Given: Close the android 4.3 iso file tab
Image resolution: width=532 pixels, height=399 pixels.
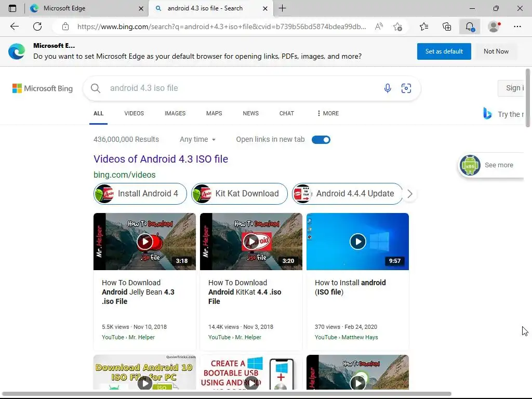Looking at the screenshot, I should [265, 8].
